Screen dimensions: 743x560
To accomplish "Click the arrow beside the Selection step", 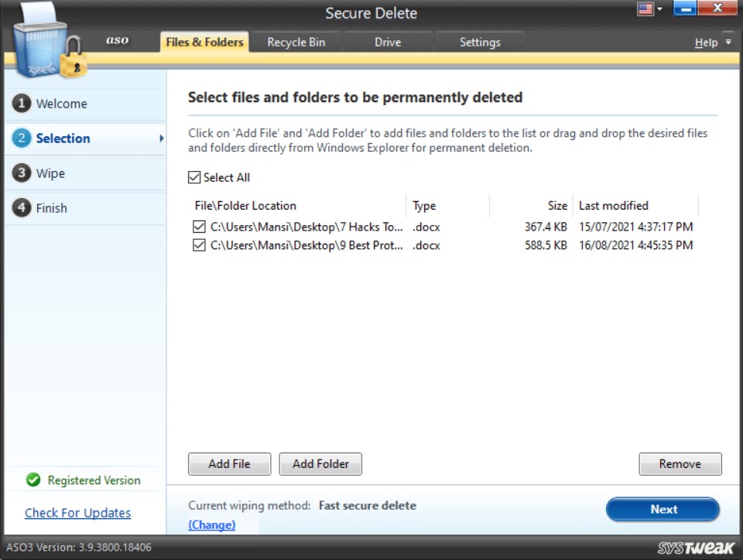I will click(161, 138).
